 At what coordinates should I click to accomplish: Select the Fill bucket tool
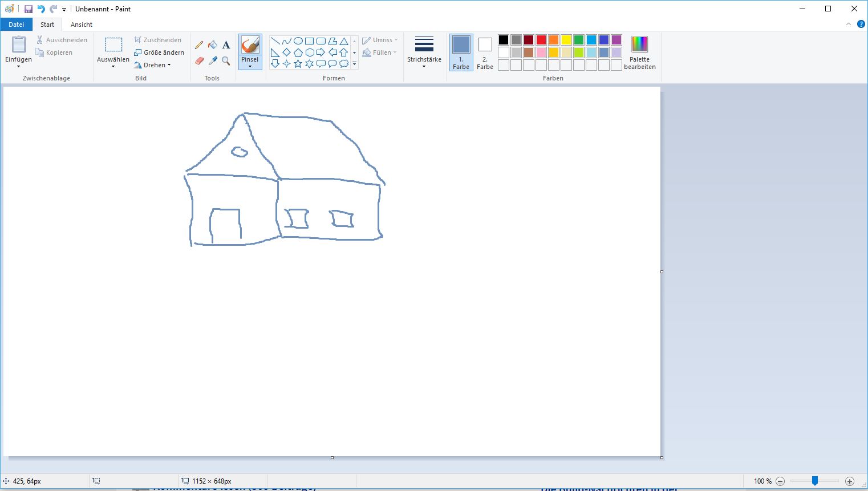point(213,44)
